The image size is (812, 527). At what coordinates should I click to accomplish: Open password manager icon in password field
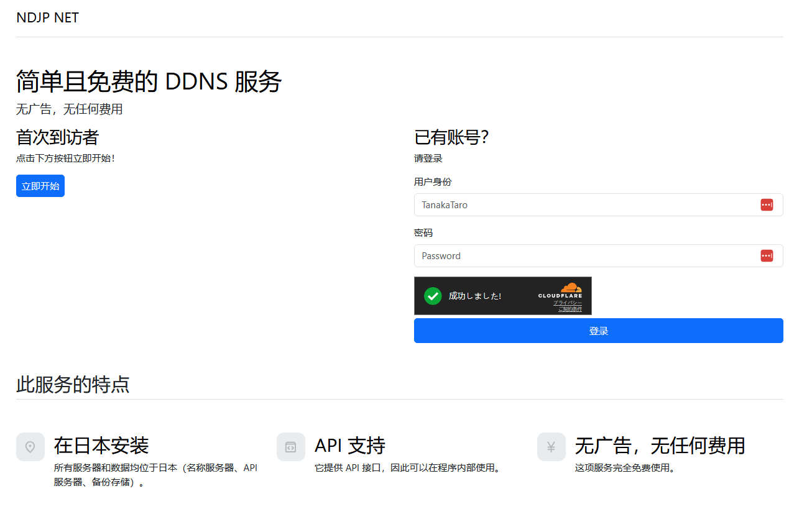click(767, 255)
